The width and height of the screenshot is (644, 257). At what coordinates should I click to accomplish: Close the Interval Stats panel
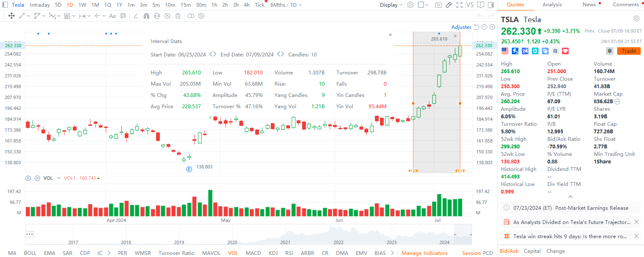pyautogui.click(x=390, y=35)
